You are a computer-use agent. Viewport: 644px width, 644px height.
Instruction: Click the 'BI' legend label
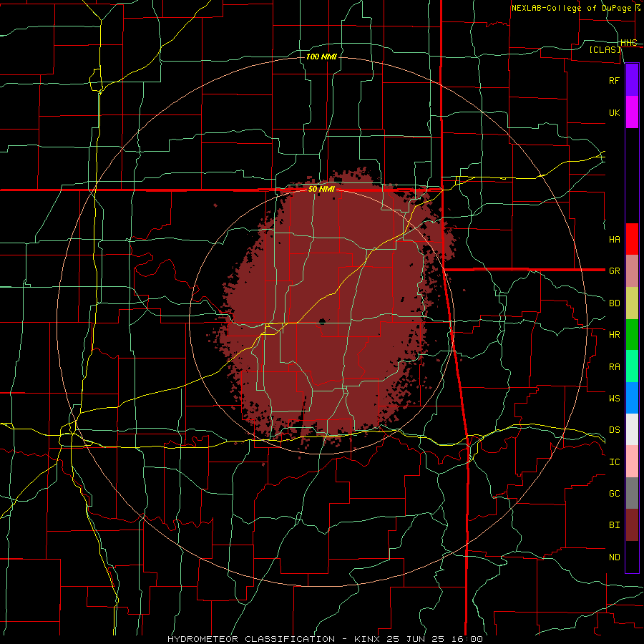pyautogui.click(x=615, y=525)
